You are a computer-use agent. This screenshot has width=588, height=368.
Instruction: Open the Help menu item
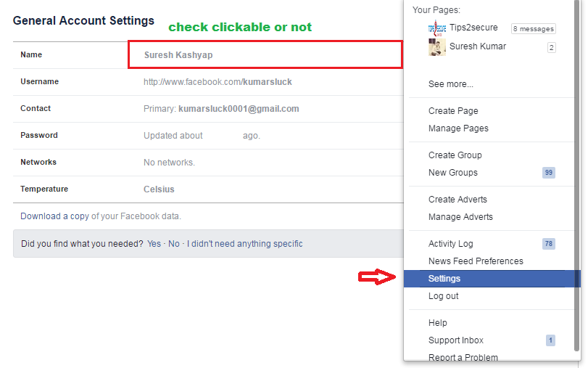438,323
